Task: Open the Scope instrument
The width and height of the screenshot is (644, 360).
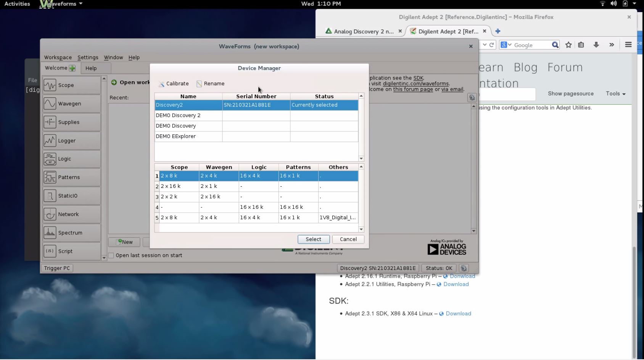Action: [72, 85]
